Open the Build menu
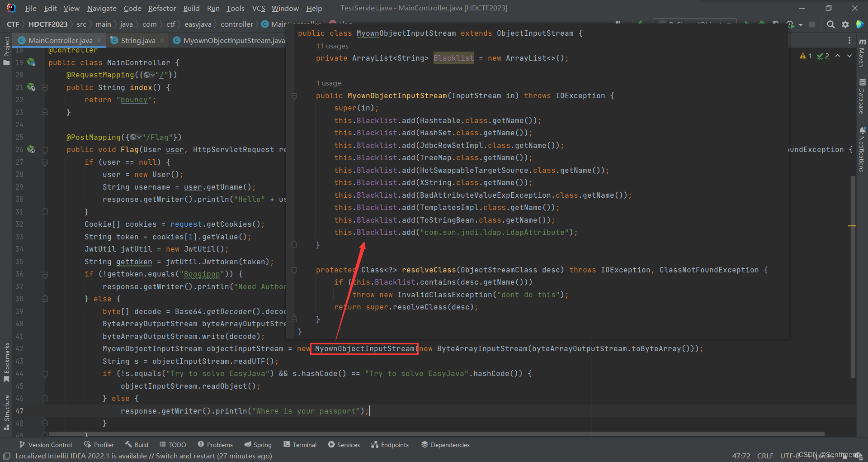 click(191, 8)
